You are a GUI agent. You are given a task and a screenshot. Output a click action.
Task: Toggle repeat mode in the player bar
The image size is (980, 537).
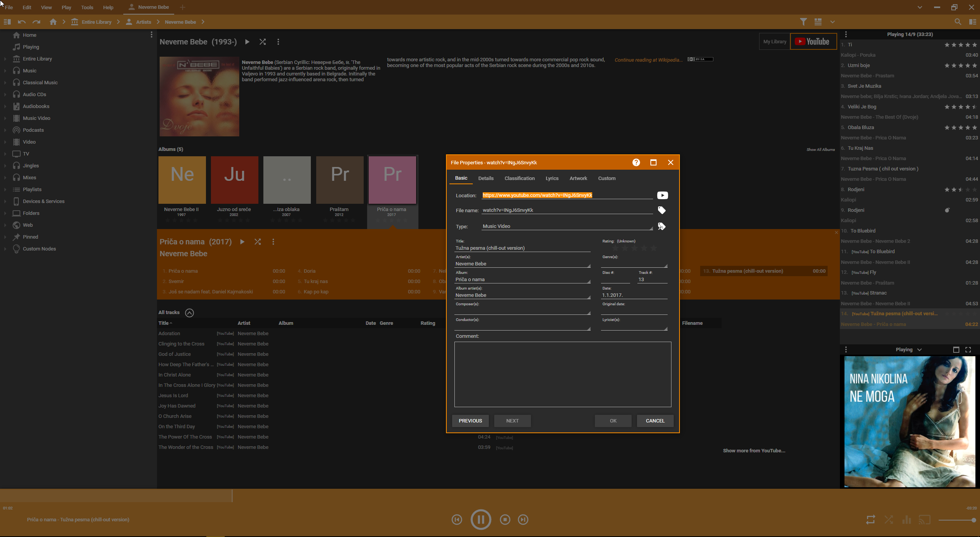tap(870, 519)
